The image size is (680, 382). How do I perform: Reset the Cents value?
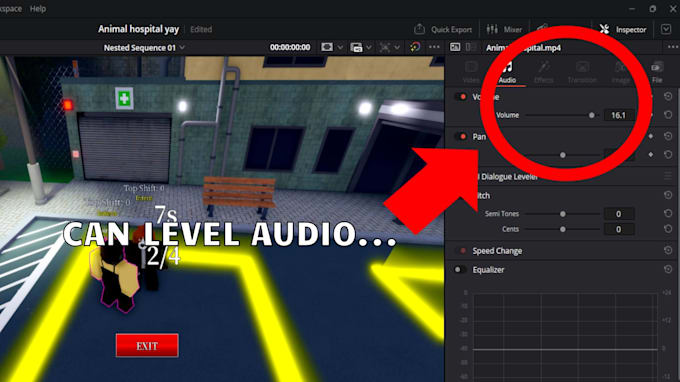[x=668, y=229]
